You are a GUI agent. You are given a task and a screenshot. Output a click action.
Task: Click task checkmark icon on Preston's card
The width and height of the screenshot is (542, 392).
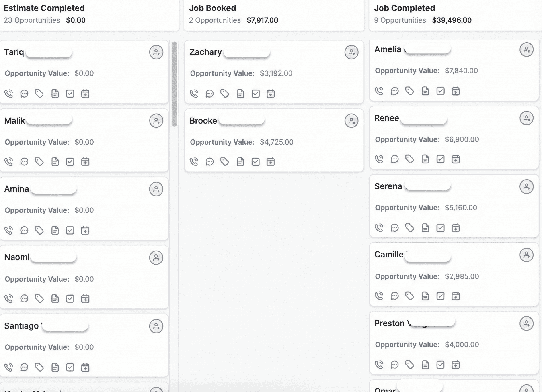coord(440,365)
